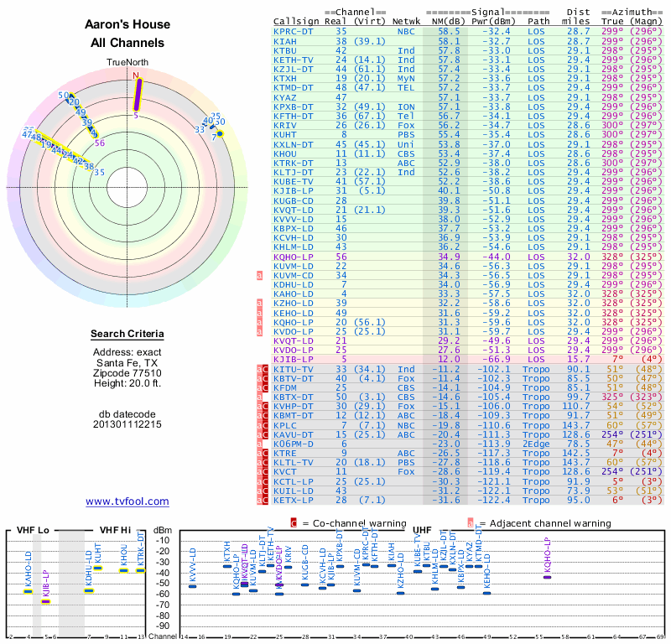Click the KVVV-LD marker in the UHF chart
Screen dimensions: 671x644
(193, 586)
